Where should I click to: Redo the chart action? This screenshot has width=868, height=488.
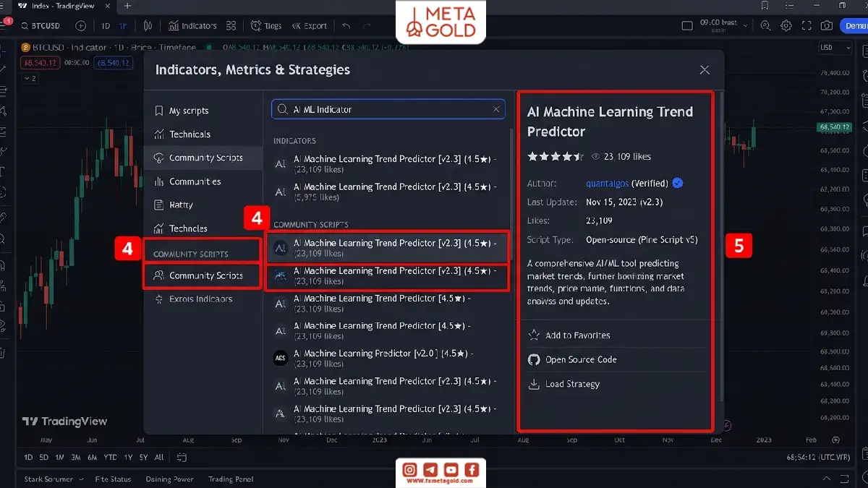pos(367,26)
